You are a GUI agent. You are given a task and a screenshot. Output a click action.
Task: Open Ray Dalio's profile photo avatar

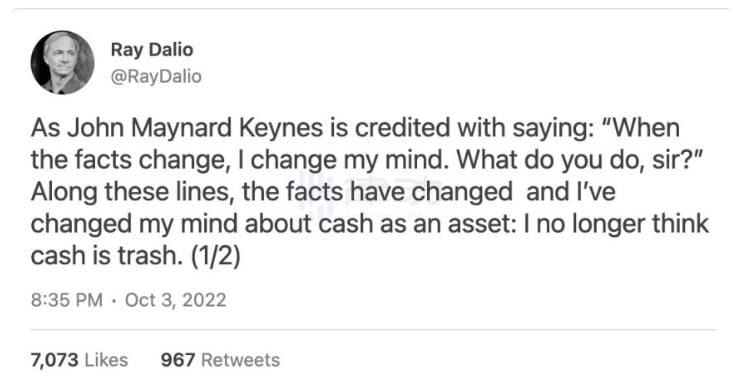tap(62, 63)
